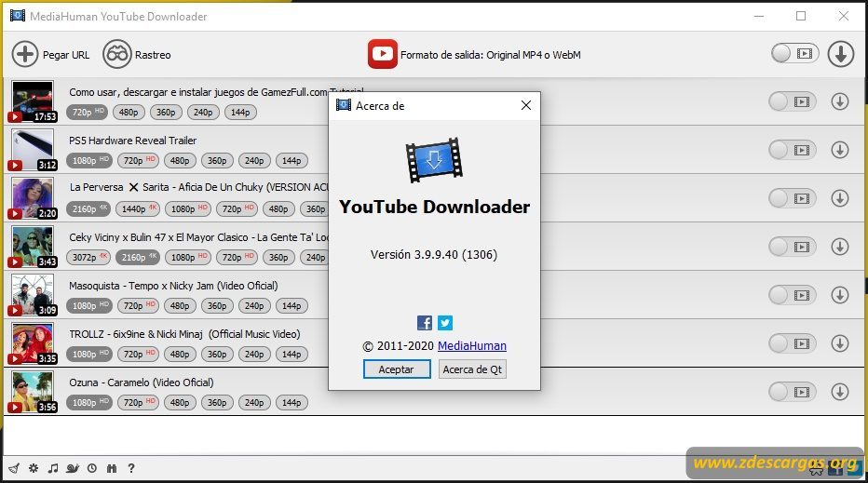Click the GamezFull.com tutorial thumbnail
Image resolution: width=868 pixels, height=483 pixels.
(33, 101)
